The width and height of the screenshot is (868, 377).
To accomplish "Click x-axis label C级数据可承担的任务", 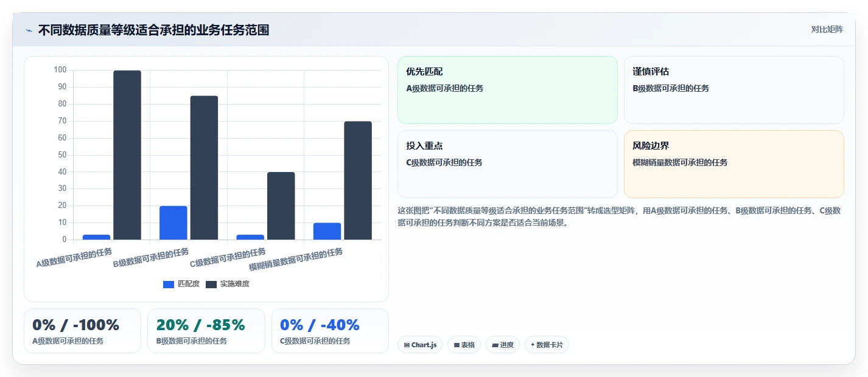I will [228, 258].
